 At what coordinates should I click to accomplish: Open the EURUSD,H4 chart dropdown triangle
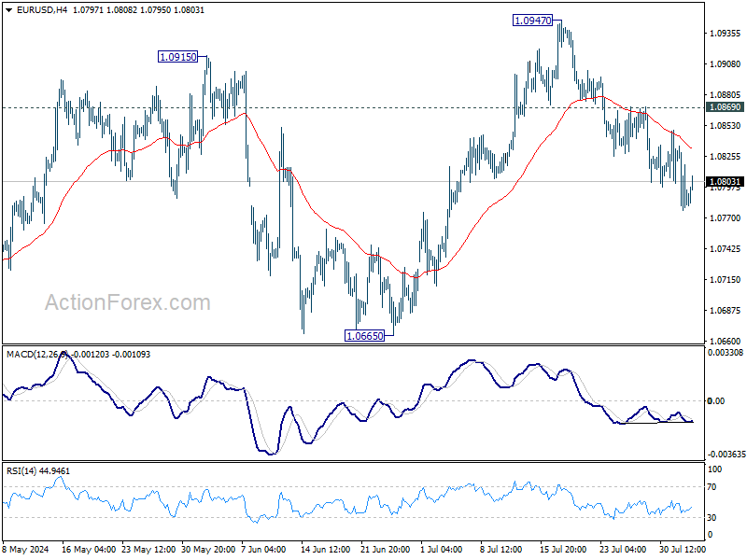point(9,10)
